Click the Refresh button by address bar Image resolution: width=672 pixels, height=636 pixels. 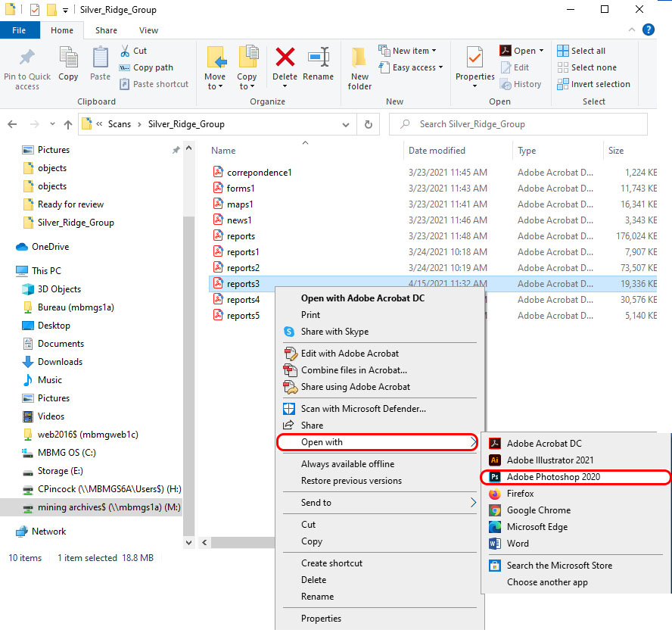click(x=368, y=124)
